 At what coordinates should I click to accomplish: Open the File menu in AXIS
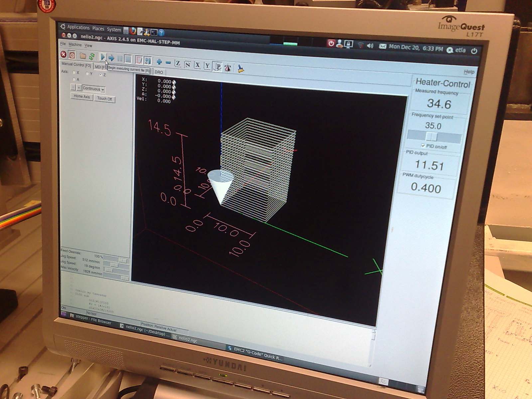pyautogui.click(x=63, y=44)
